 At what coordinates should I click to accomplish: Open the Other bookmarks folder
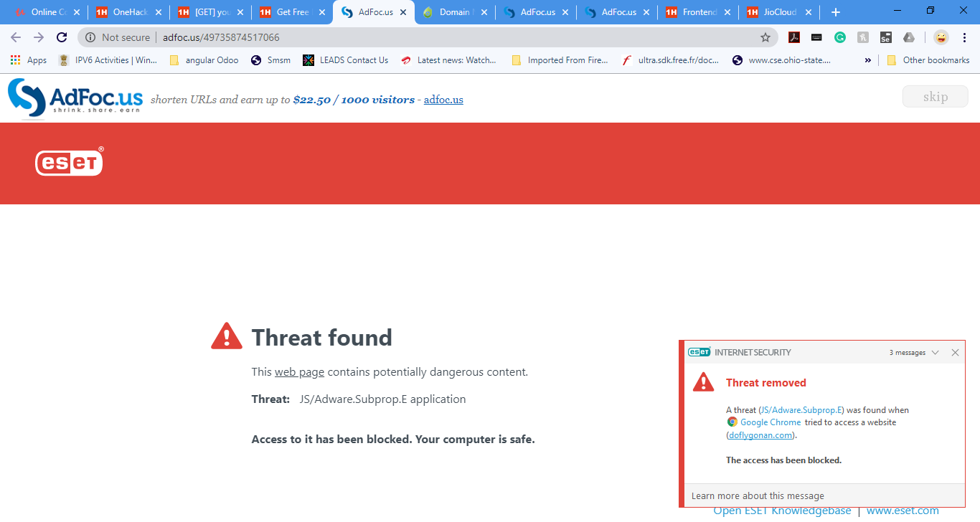[928, 60]
